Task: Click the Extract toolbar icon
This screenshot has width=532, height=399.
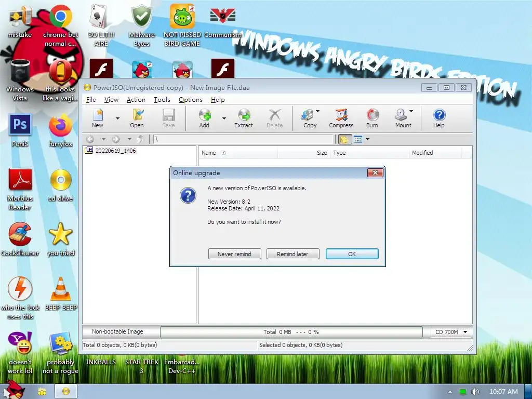Action: (244, 118)
